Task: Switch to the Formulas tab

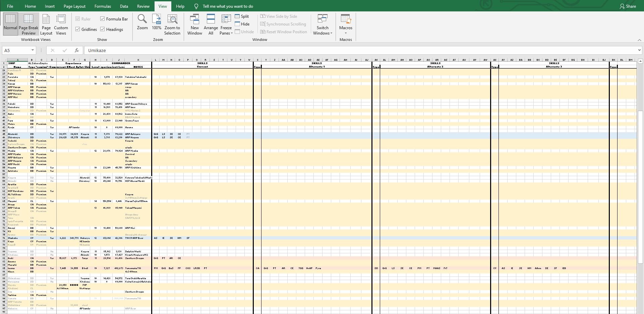Action: 103,6
